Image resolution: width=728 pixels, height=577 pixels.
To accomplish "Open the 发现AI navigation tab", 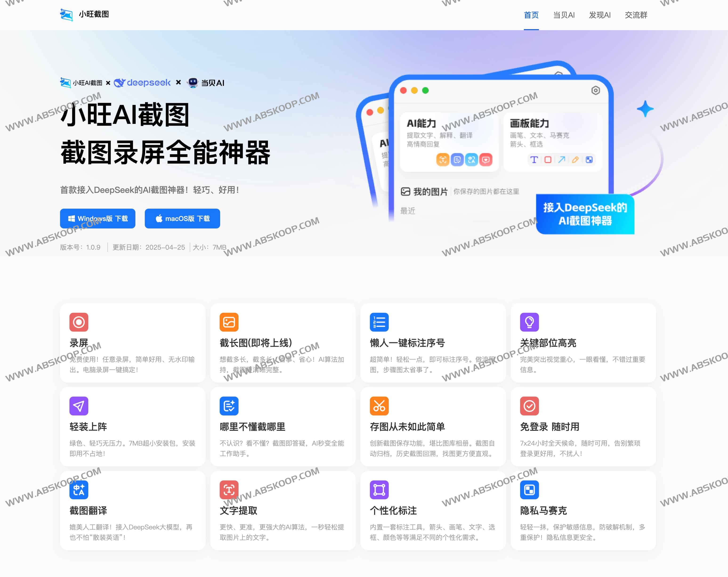I will (600, 15).
